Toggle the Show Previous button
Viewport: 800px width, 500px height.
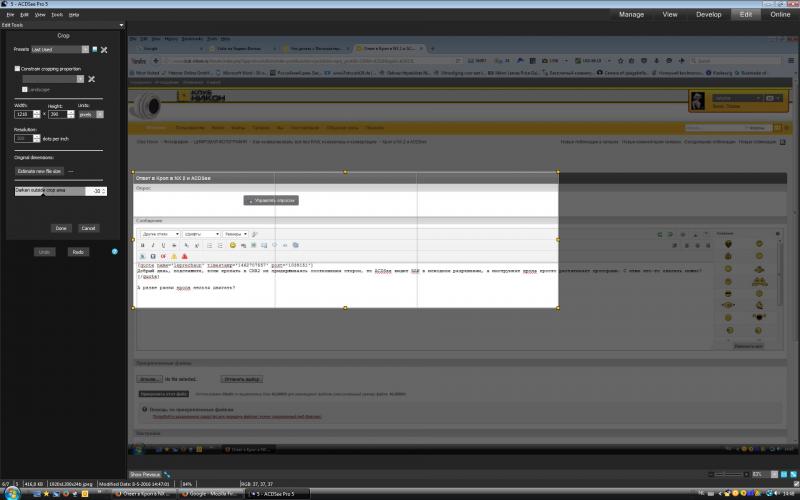(x=145, y=474)
